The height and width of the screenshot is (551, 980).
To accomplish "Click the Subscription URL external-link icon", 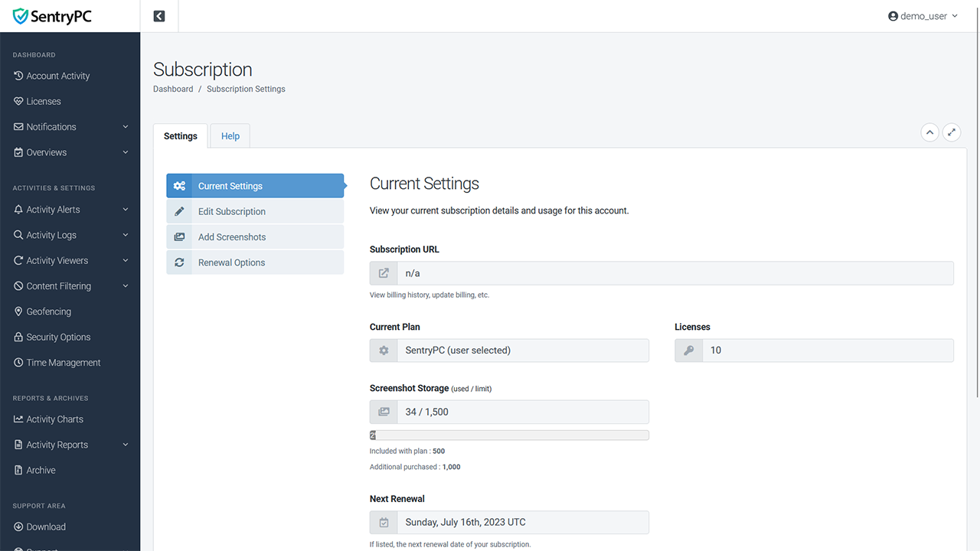I will 384,273.
